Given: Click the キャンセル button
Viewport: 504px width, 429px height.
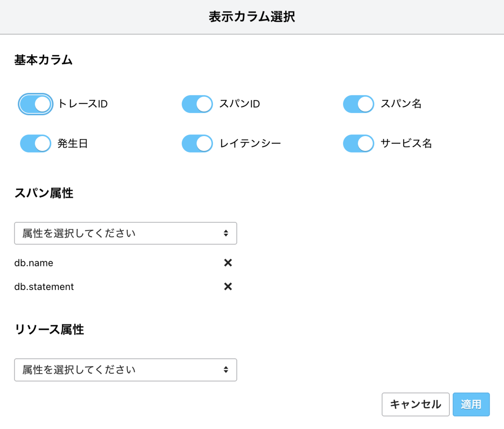Looking at the screenshot, I should (x=415, y=404).
